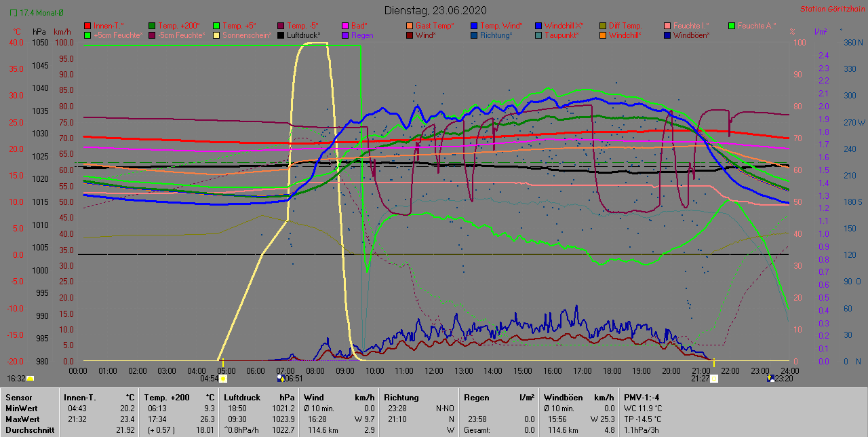
Task: Click the sunrise icon at 04:54
Action: [x=223, y=379]
